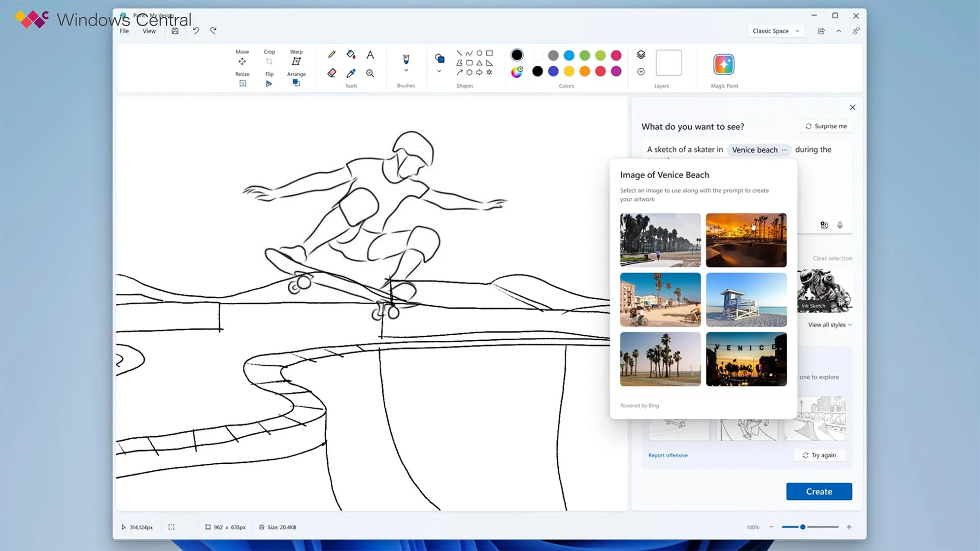Select the Magnifier tool
This screenshot has width=980, height=551.
tap(370, 73)
